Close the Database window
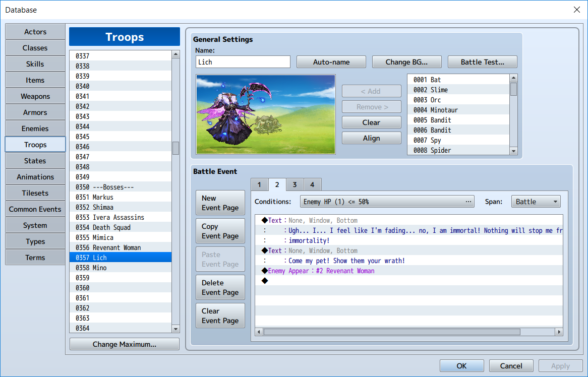Screen dimensions: 588x377 coord(577,10)
